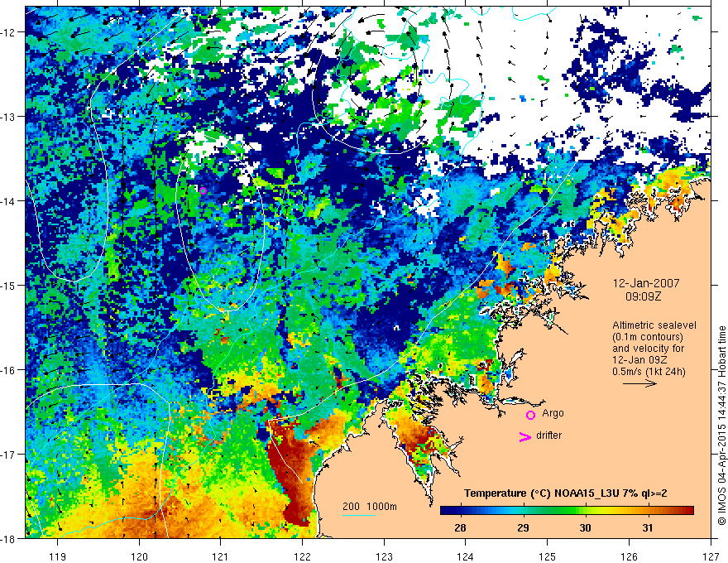The width and height of the screenshot is (728, 563).
Task: Click the latitude axis label -13
Action: [x=9, y=117]
